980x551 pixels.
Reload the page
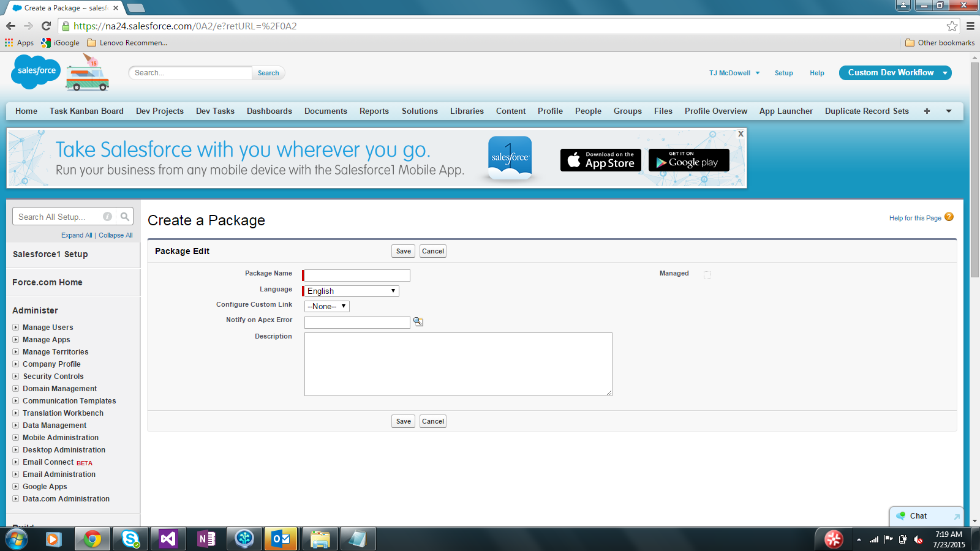(x=46, y=26)
